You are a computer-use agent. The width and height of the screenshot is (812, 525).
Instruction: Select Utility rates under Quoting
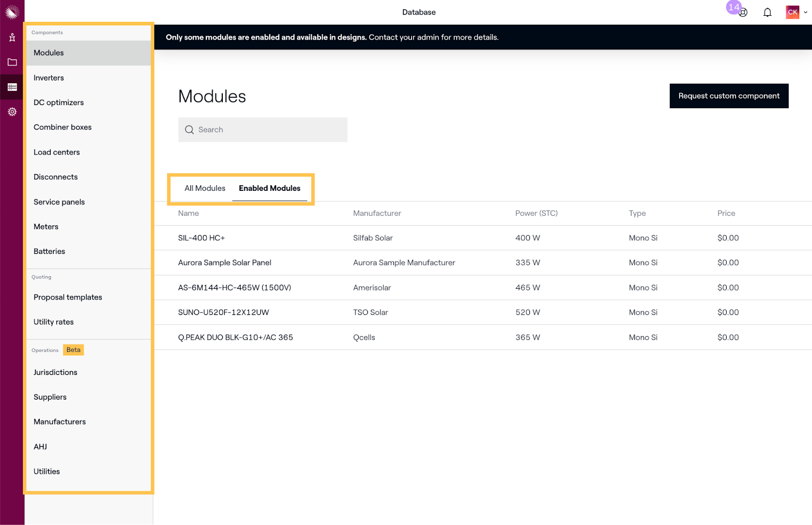(x=53, y=321)
